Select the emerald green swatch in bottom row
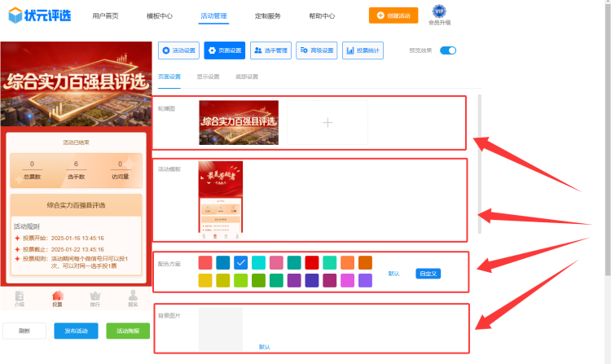Image resolution: width=611 pixels, height=364 pixels. point(276,280)
